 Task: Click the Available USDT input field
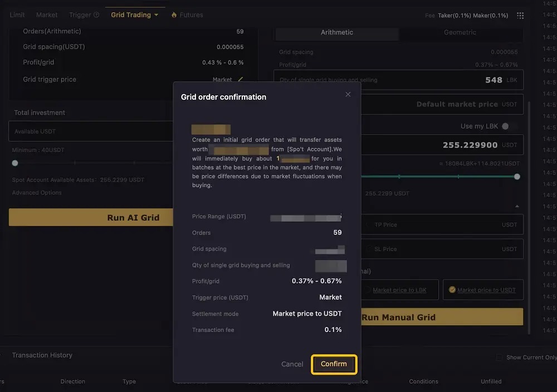91,131
